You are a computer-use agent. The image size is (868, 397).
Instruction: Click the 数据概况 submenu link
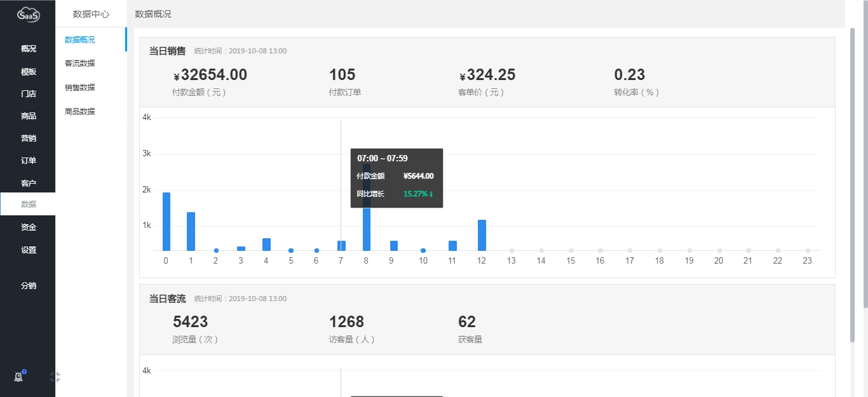coord(80,40)
